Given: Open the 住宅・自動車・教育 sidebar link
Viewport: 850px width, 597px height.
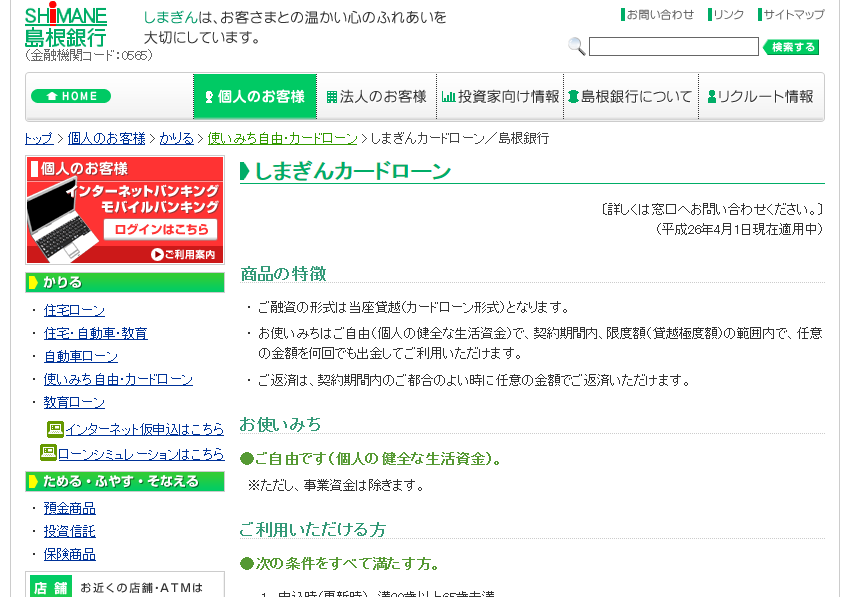Looking at the screenshot, I should click(95, 333).
